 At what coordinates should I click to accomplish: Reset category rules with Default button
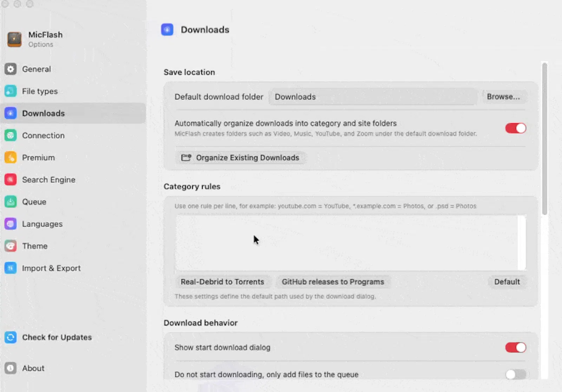(x=507, y=282)
